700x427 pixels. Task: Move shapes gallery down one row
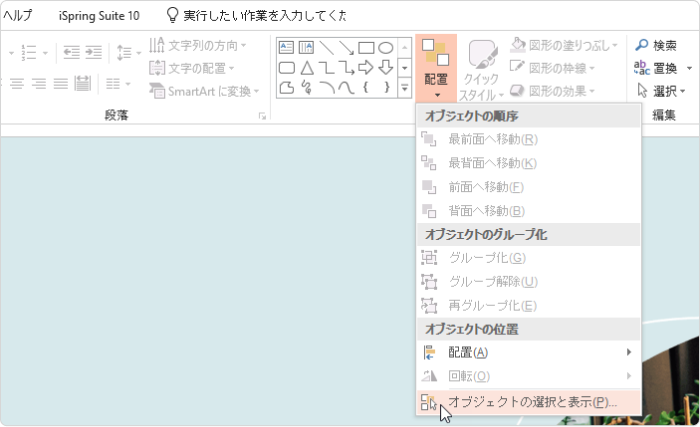[404, 68]
